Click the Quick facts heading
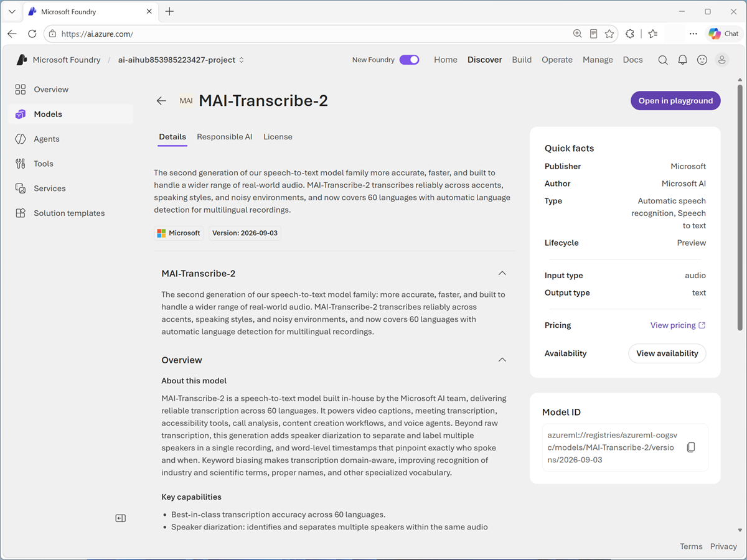 569,148
